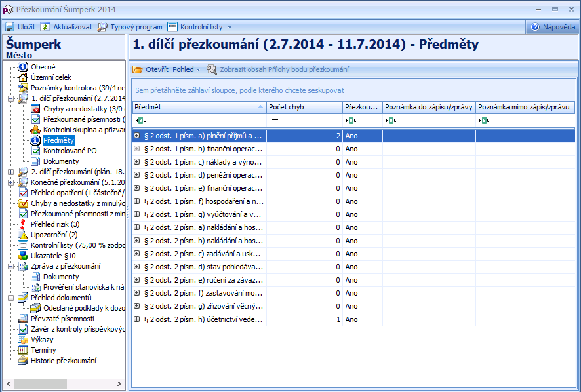Image resolution: width=581 pixels, height=392 pixels.
Task: Open Chyby a nedostatky (3/0 icon
Action: pyautogui.click(x=35, y=109)
